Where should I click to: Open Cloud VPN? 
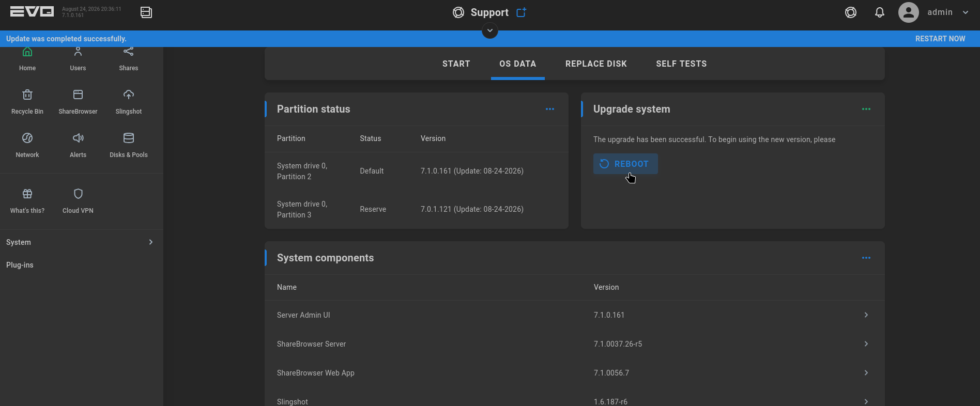78,201
